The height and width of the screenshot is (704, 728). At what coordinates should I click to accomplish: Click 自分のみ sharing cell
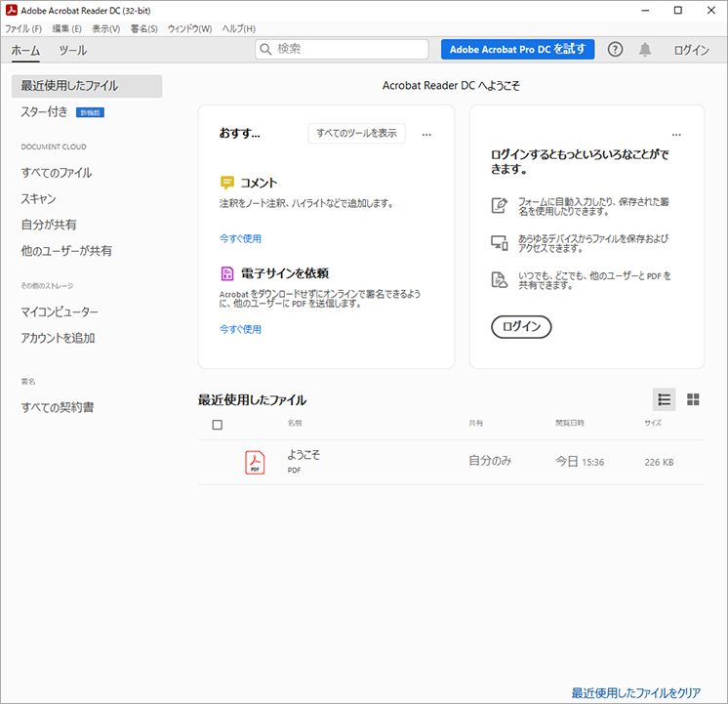tap(490, 461)
